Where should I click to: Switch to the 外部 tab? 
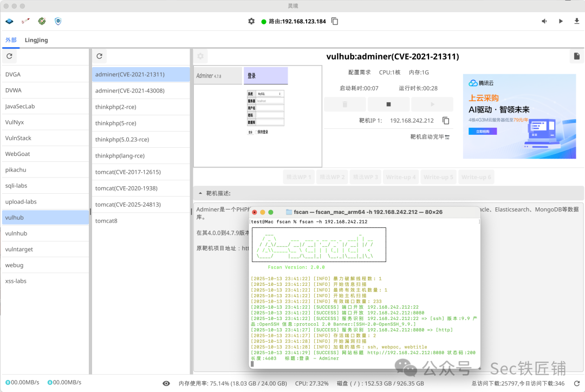pos(11,40)
